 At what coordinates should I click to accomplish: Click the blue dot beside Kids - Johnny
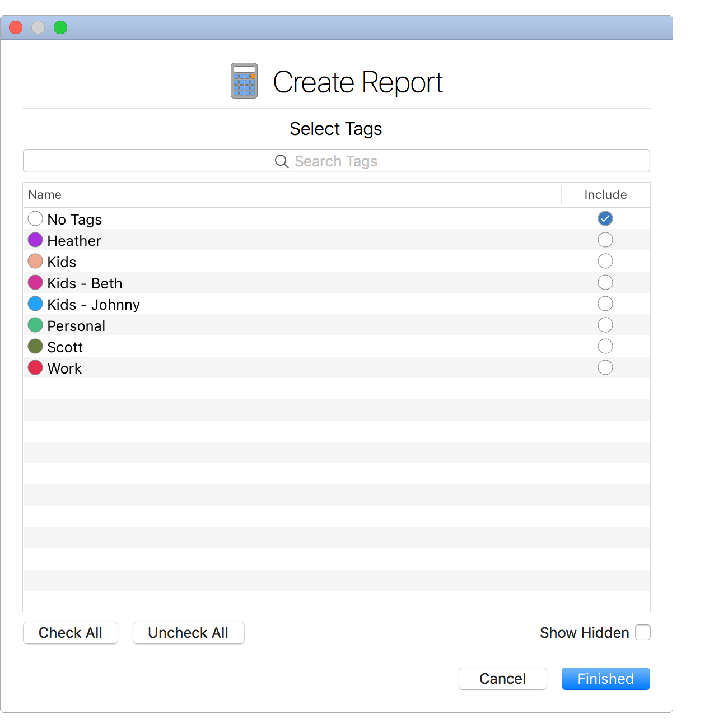(35, 304)
